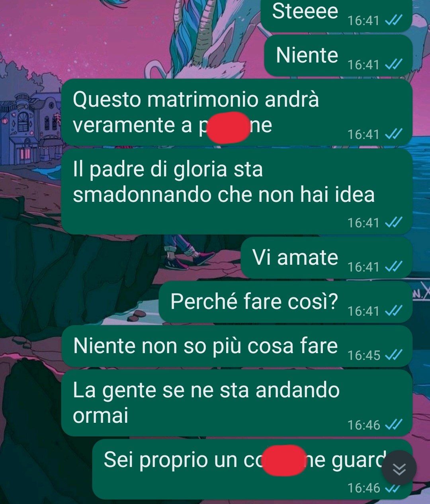Image resolution: width=430 pixels, height=504 pixels.
Task: Tap read checkmarks on 'Perché fare così?' message
Action: pos(393,311)
